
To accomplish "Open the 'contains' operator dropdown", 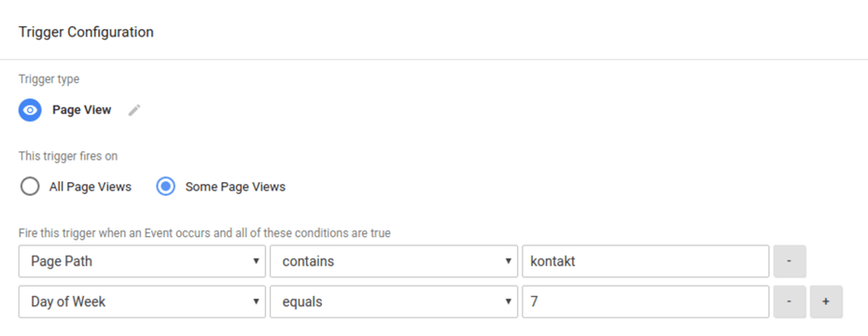I will pyautogui.click(x=394, y=261).
